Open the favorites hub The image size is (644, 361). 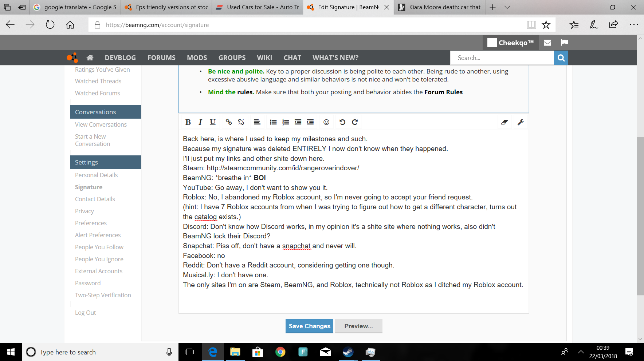pos(574,25)
